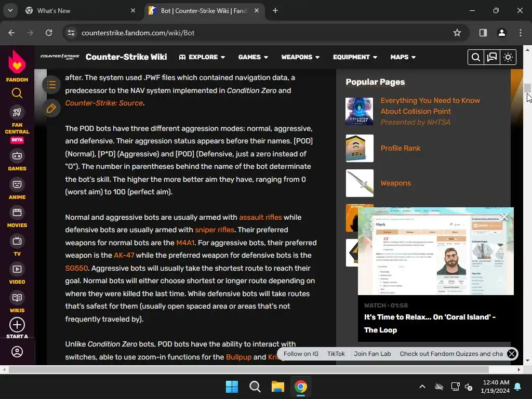Viewport: 532px width, 399px height.
Task: Click the Counter-Strike: Source link
Action: pos(104,103)
